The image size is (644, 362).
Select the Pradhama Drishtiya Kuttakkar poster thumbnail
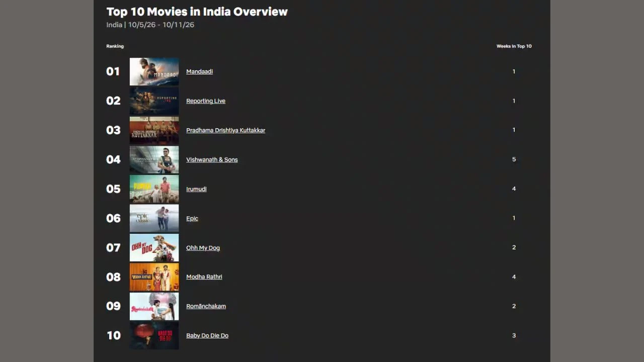coord(154,130)
